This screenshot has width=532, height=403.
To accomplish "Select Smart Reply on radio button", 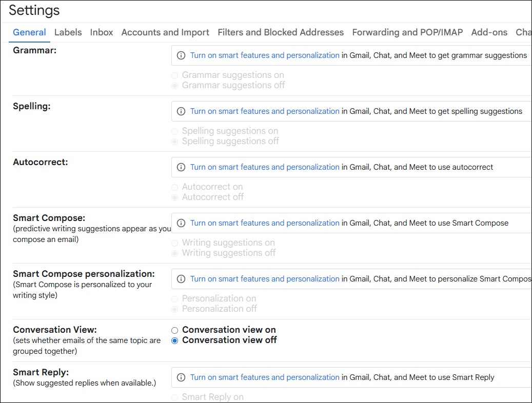I will (175, 397).
